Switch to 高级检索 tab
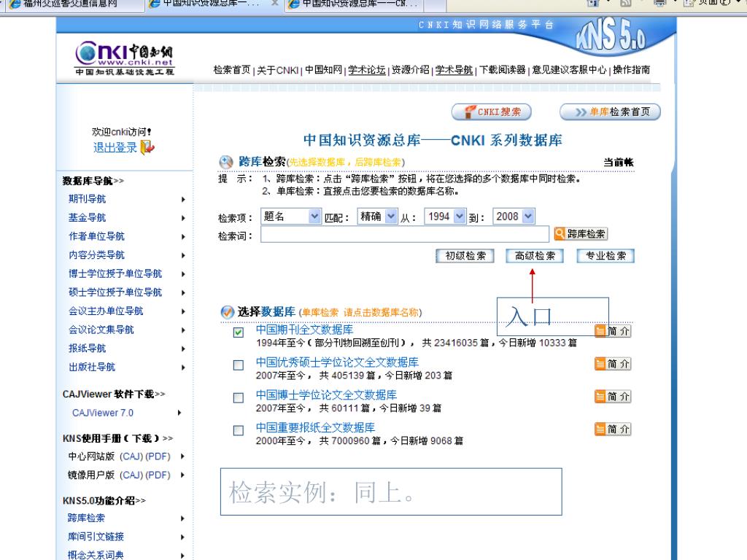Screen dimensions: 747x560 pos(535,256)
